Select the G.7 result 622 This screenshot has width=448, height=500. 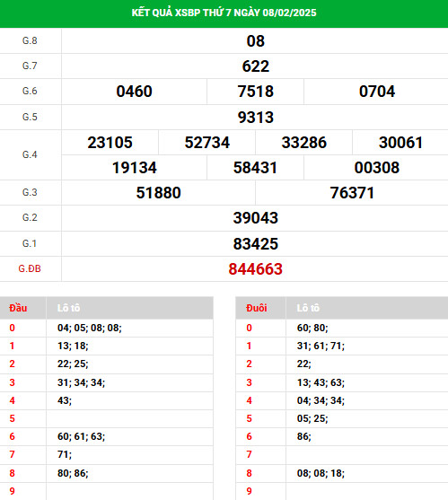pyautogui.click(x=255, y=66)
